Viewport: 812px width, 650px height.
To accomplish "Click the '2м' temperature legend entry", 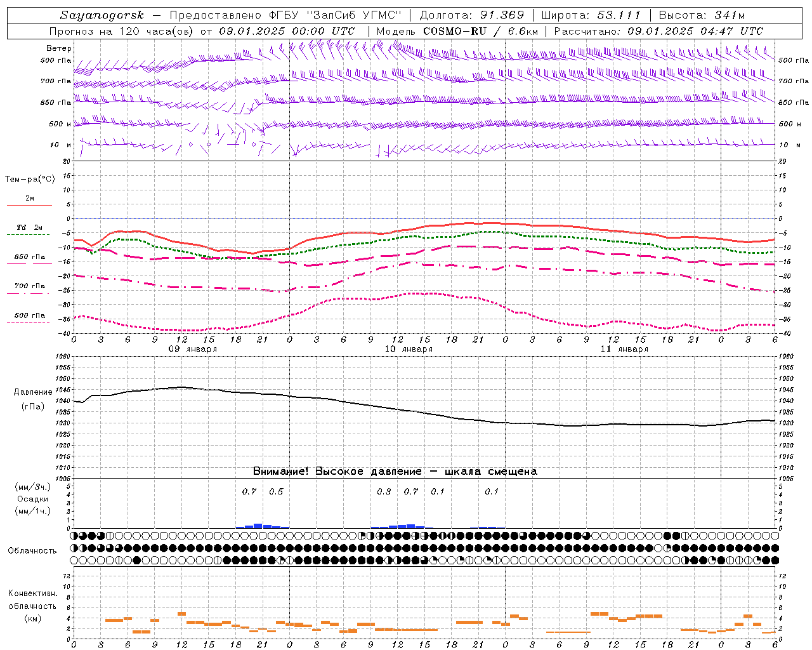I will 30,199.
